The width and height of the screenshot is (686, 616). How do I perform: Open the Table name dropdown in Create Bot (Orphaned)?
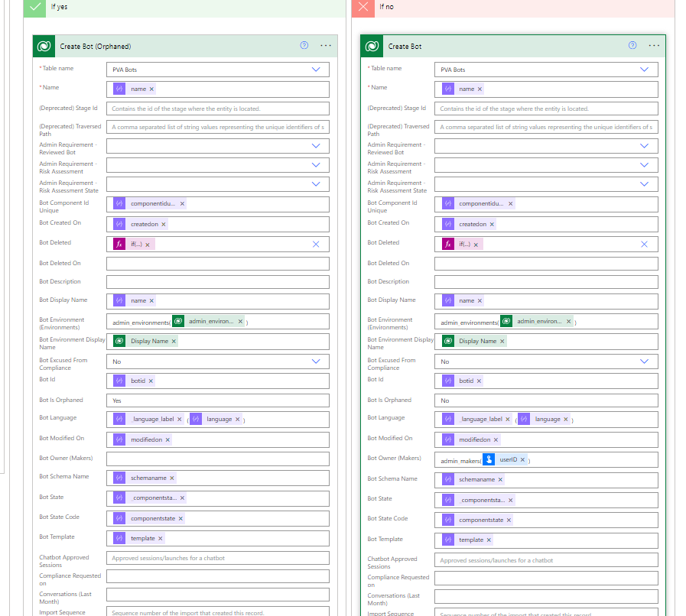tap(316, 69)
